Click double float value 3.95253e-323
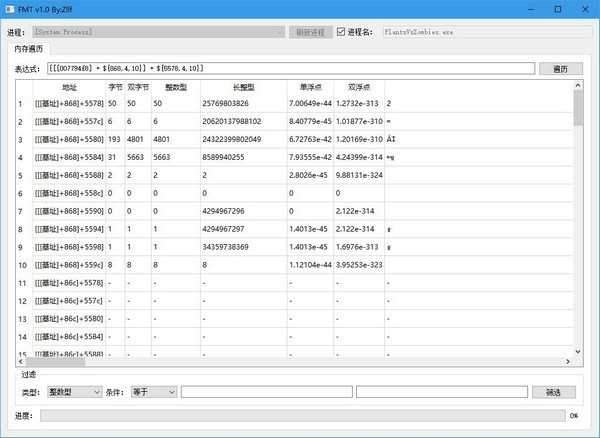 (x=359, y=265)
